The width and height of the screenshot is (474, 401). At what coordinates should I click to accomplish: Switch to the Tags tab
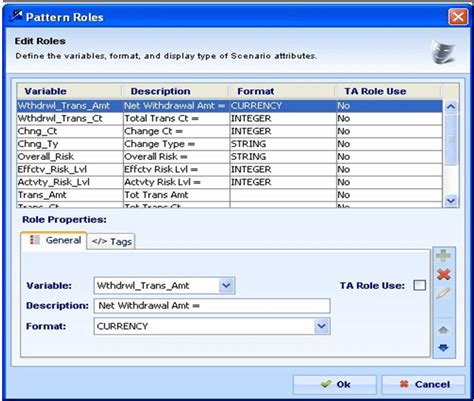[x=111, y=241]
